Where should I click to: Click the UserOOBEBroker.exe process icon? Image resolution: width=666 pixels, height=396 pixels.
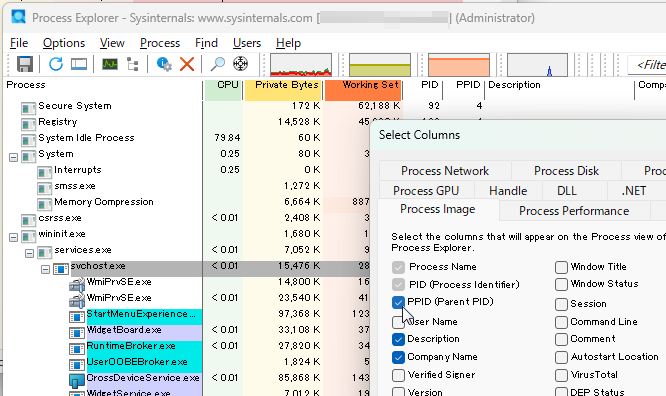(77, 365)
